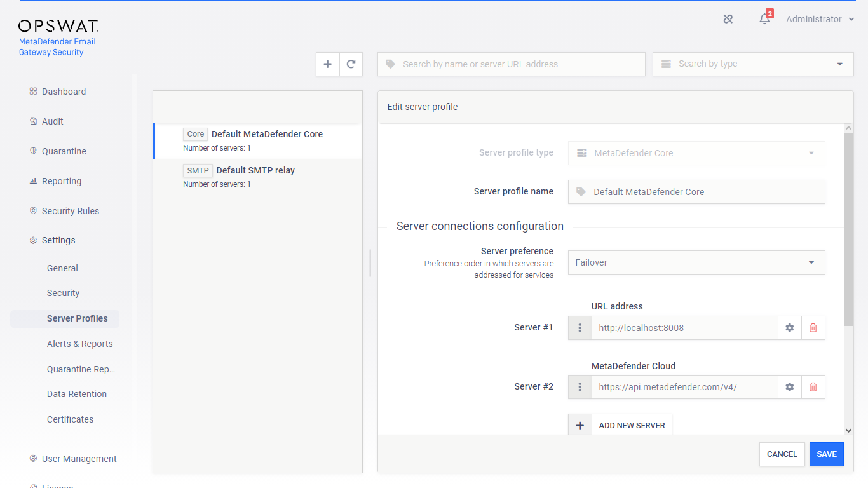Click the Reporting chart icon
The image size is (868, 488).
click(33, 181)
